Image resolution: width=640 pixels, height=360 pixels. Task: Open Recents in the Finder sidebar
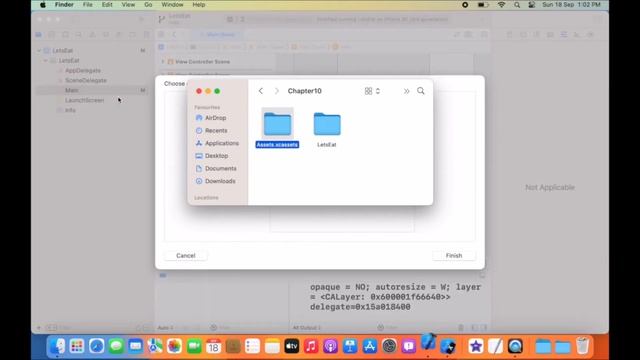click(211, 130)
